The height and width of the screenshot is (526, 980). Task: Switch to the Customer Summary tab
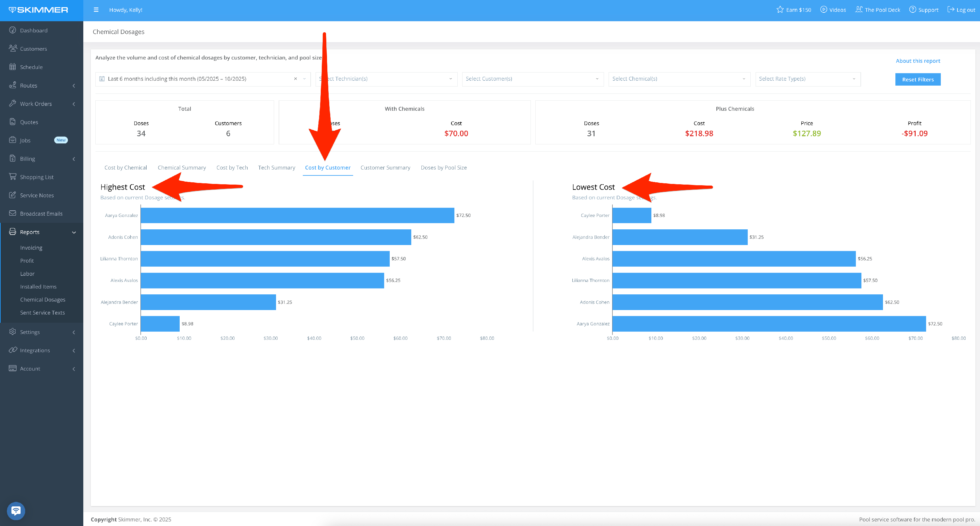tap(385, 168)
